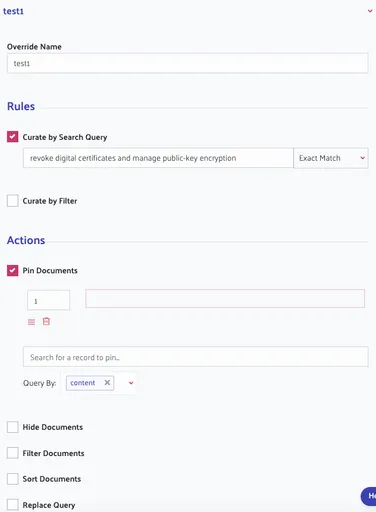Click the search query text field
The width and height of the screenshot is (376, 512).
tap(158, 158)
